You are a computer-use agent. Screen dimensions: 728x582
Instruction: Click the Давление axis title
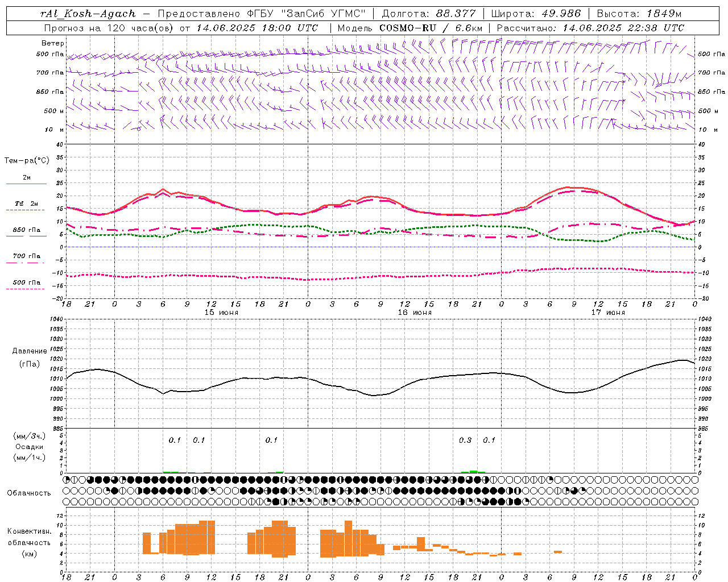point(30,351)
